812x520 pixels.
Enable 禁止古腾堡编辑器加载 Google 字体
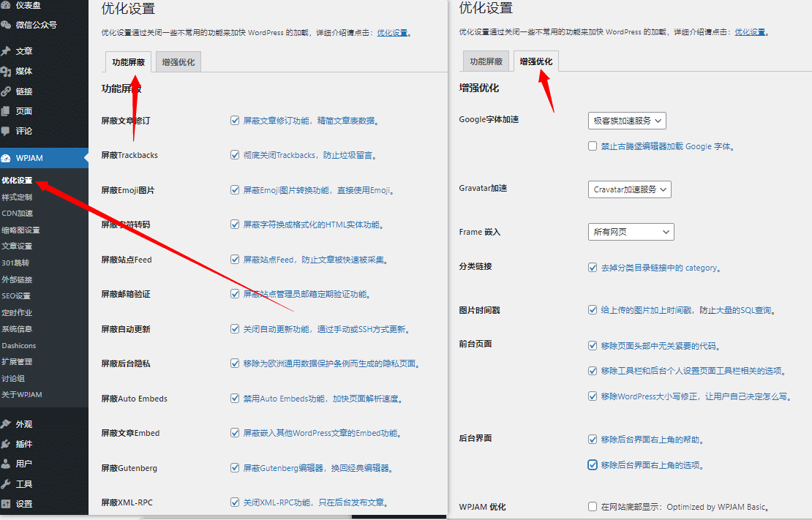(x=593, y=146)
